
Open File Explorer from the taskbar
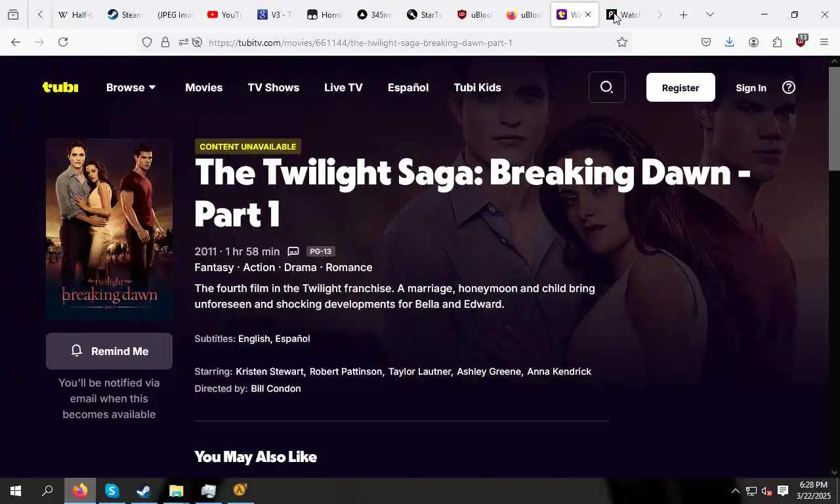(176, 491)
